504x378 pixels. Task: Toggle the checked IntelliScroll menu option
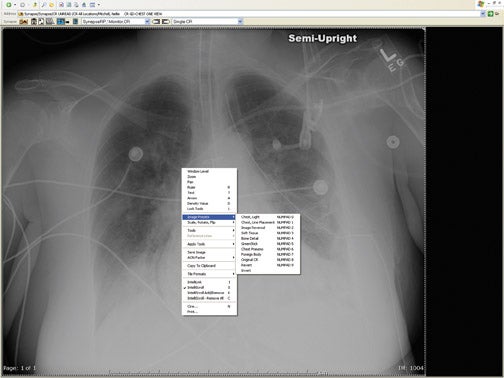pos(209,287)
